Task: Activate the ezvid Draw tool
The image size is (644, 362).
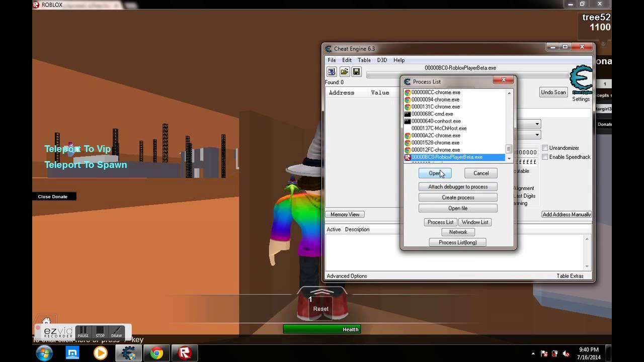Action: (x=117, y=332)
